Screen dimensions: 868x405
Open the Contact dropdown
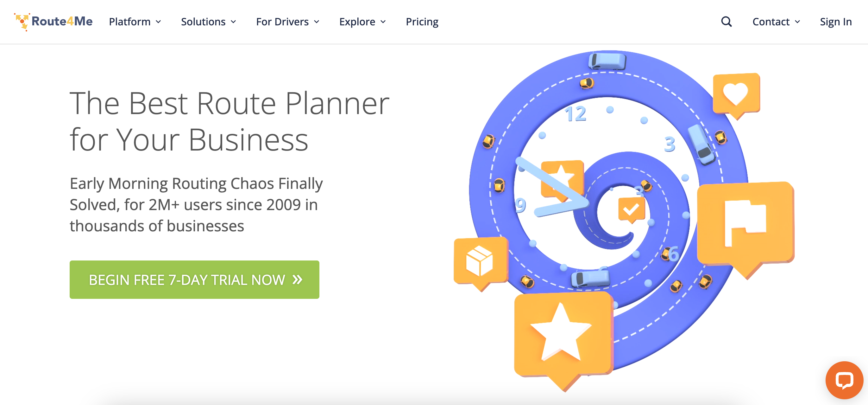pos(776,22)
